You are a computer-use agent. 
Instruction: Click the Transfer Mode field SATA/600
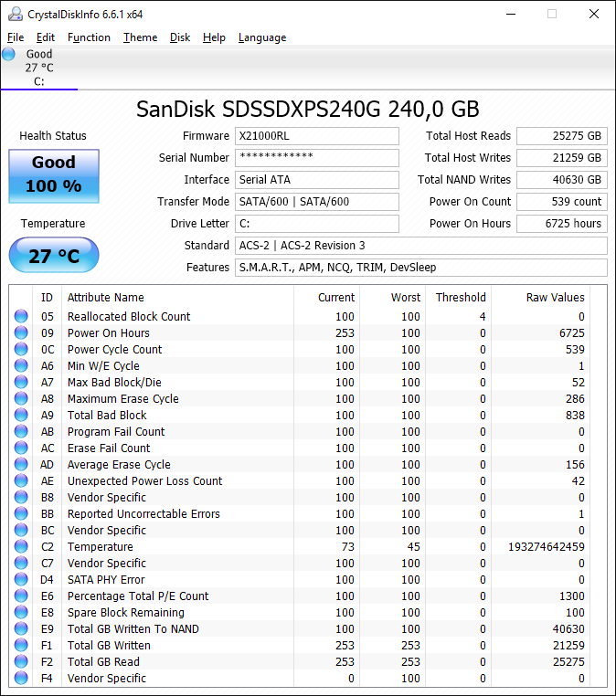(x=316, y=202)
